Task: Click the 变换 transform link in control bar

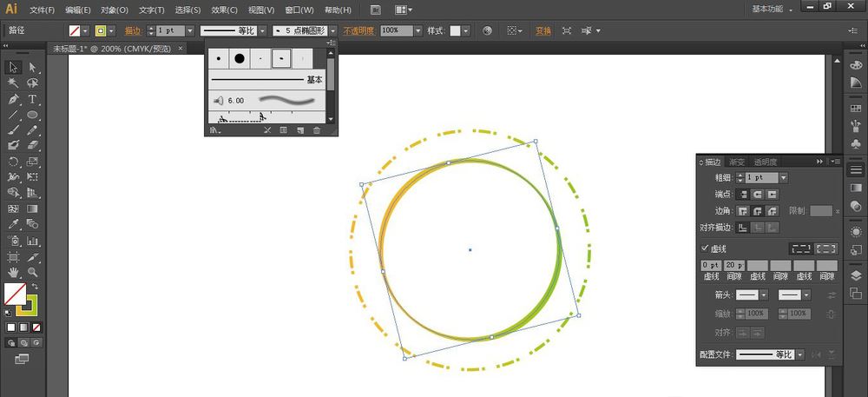Action: pyautogui.click(x=543, y=30)
